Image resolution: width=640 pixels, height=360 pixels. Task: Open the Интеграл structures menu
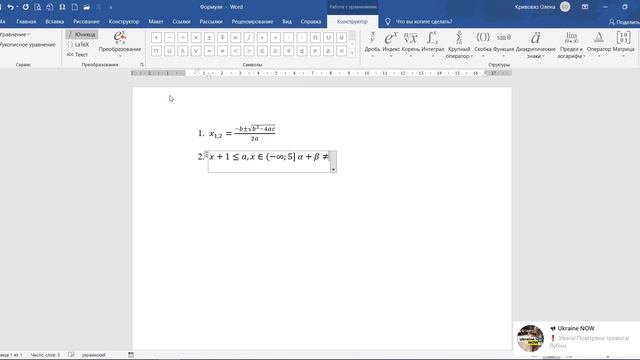point(432,44)
